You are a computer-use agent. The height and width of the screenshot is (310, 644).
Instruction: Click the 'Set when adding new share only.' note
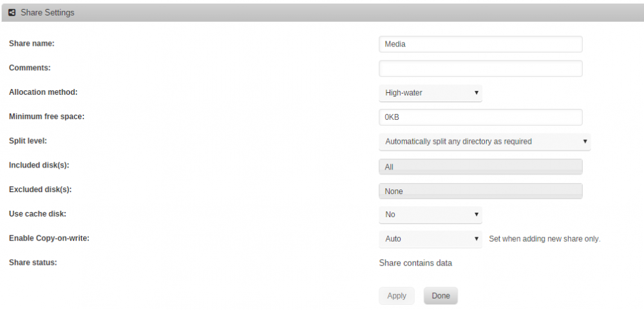point(544,239)
